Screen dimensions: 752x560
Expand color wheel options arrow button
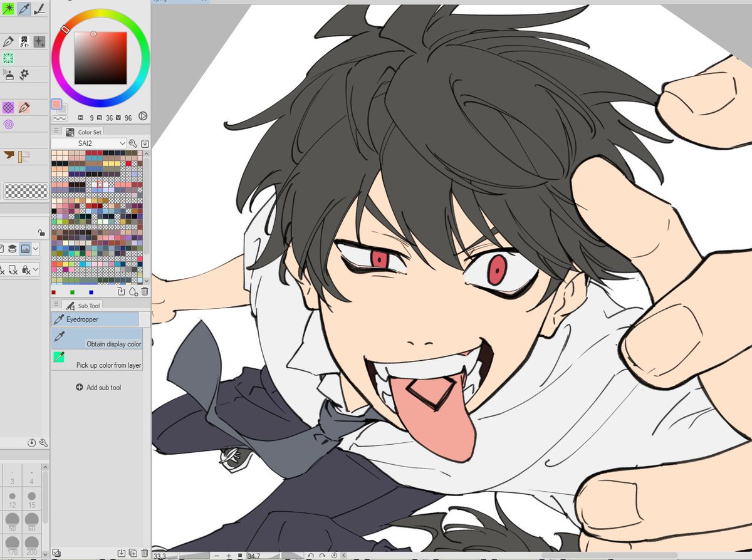pyautogui.click(x=143, y=116)
